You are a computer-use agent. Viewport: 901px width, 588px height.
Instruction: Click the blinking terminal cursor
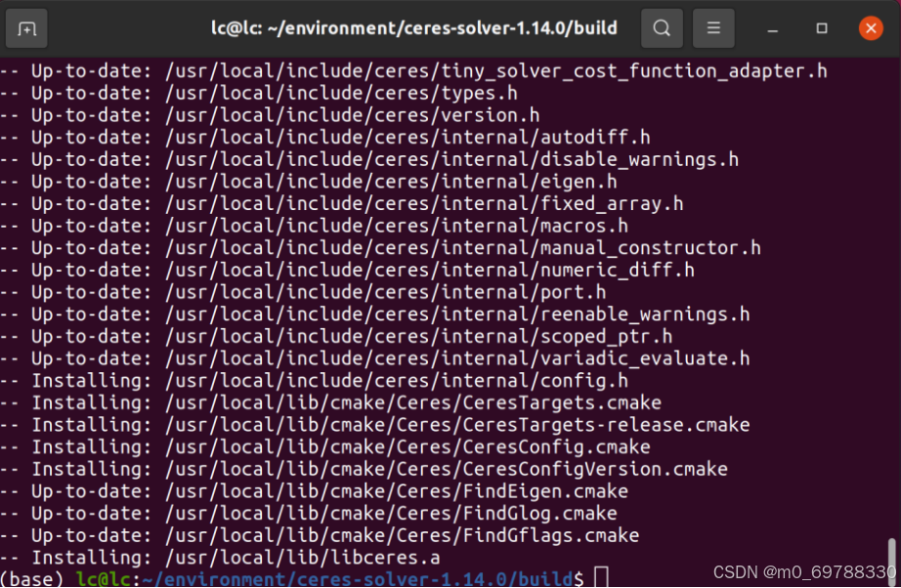coord(597,578)
